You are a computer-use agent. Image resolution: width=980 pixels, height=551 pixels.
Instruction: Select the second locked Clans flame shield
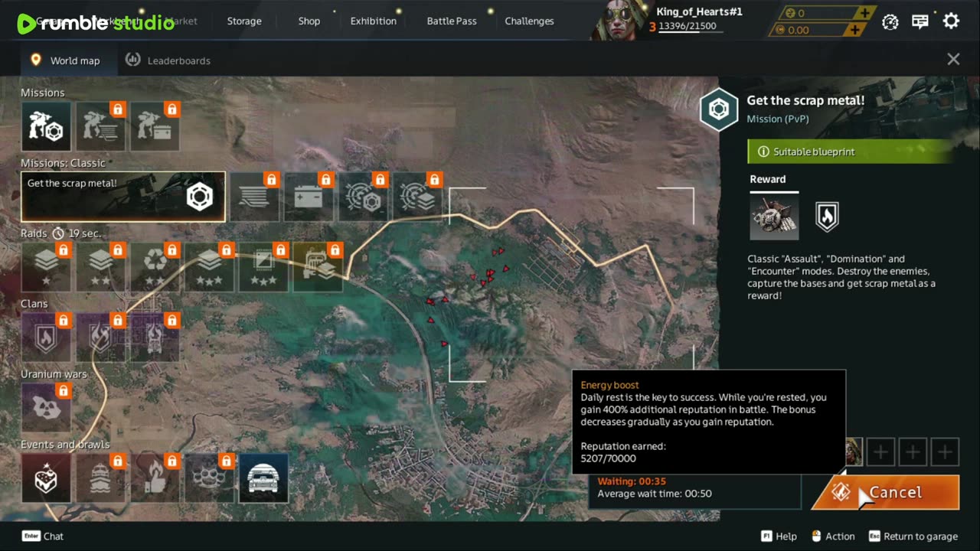(x=100, y=337)
